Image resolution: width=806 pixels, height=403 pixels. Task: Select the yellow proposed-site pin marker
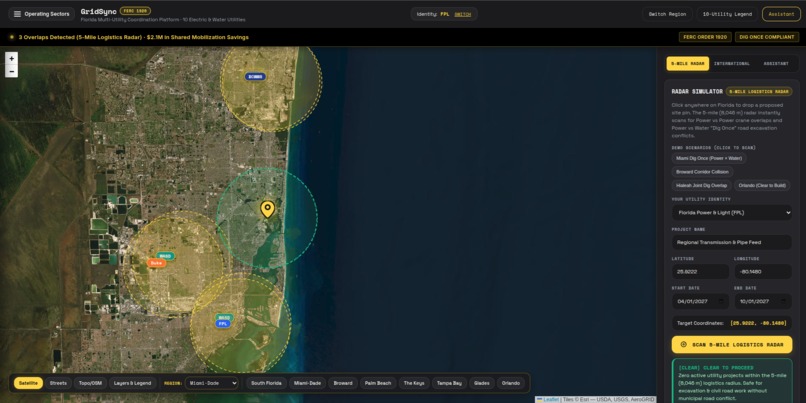[267, 209]
